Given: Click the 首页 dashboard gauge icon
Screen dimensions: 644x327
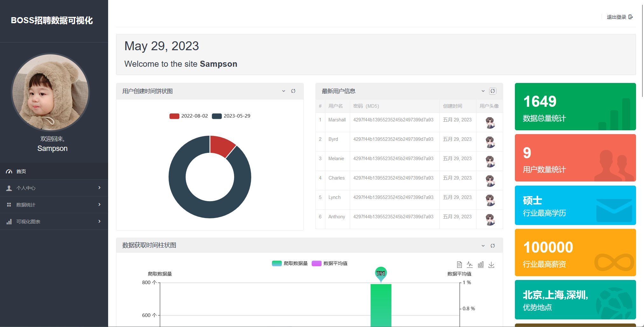Looking at the screenshot, I should (9, 171).
